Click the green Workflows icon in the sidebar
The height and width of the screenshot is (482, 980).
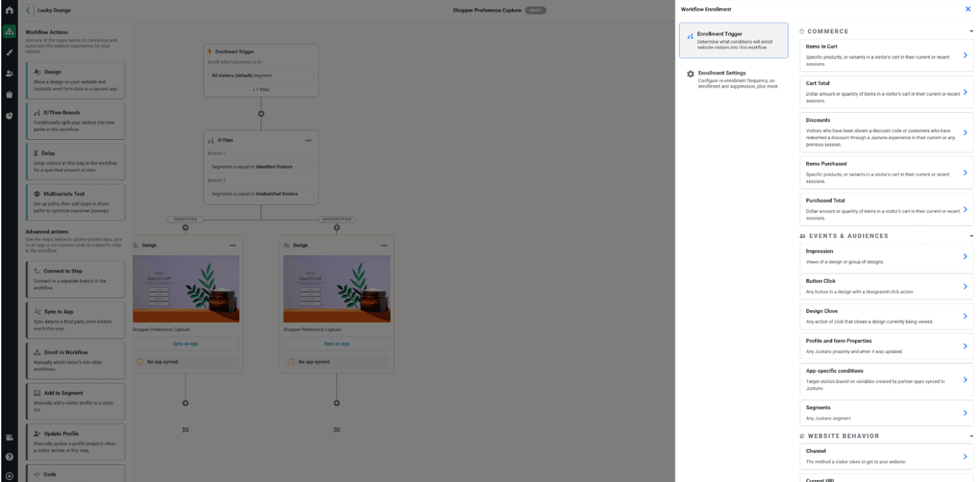pos(9,31)
